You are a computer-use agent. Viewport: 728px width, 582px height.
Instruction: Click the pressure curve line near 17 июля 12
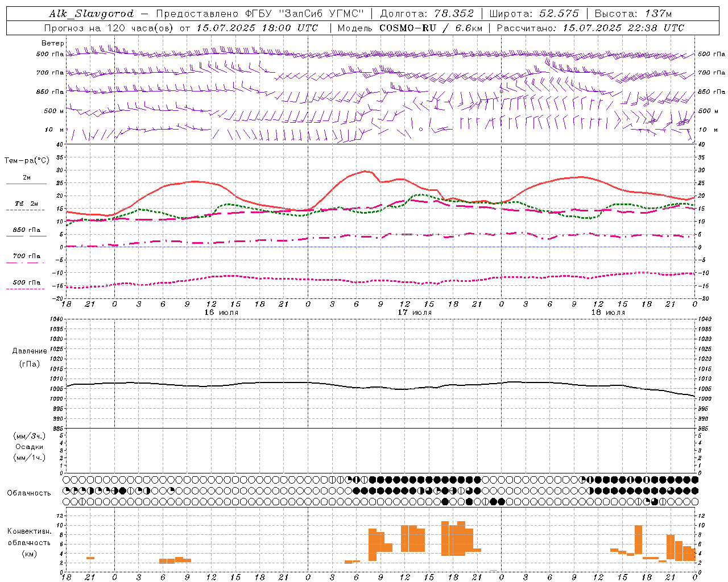[x=404, y=389]
